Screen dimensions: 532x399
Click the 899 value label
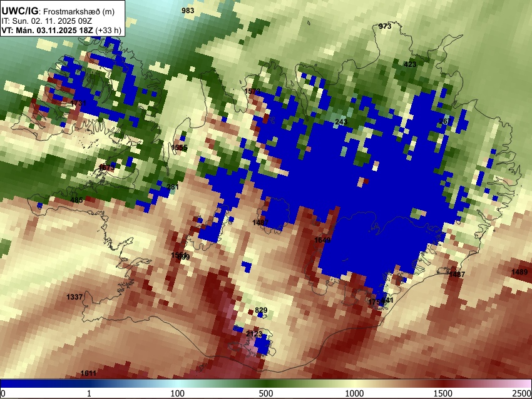click(183, 257)
